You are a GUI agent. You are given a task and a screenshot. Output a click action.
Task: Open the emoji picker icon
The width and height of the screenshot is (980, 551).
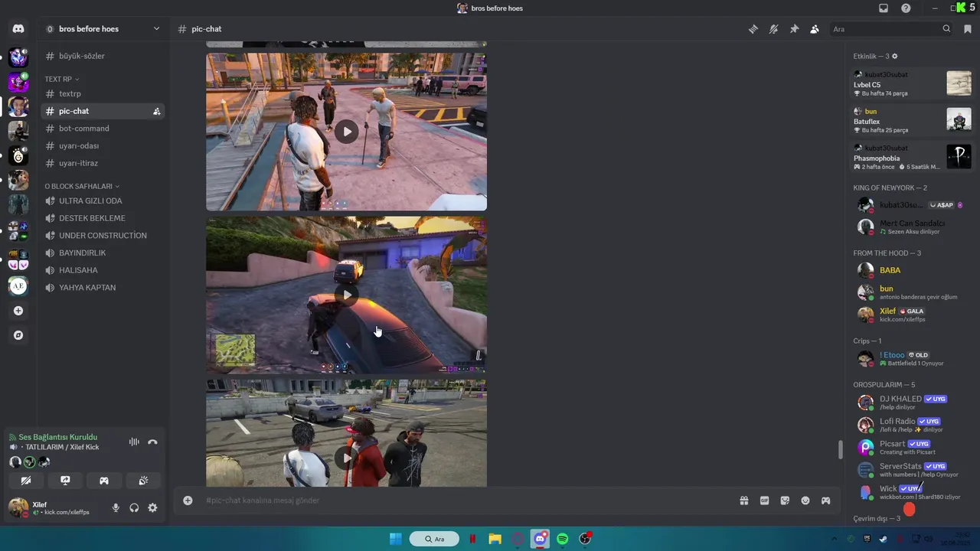tap(805, 500)
